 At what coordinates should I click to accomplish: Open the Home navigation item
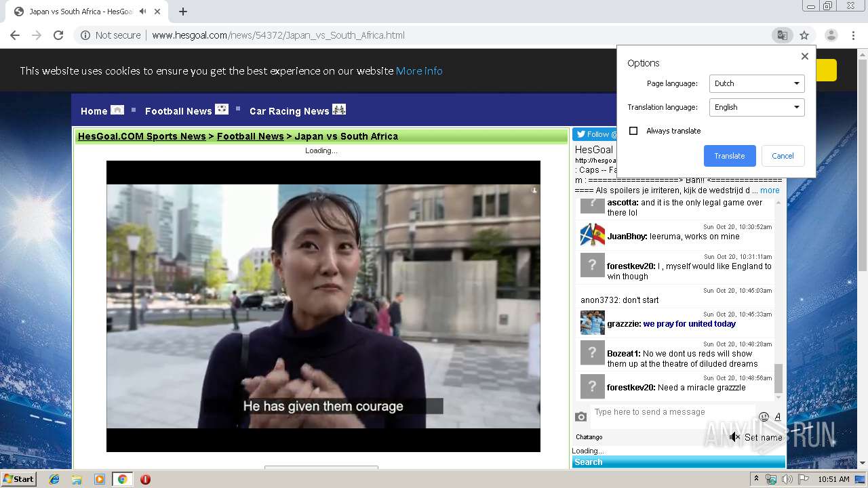coord(94,111)
